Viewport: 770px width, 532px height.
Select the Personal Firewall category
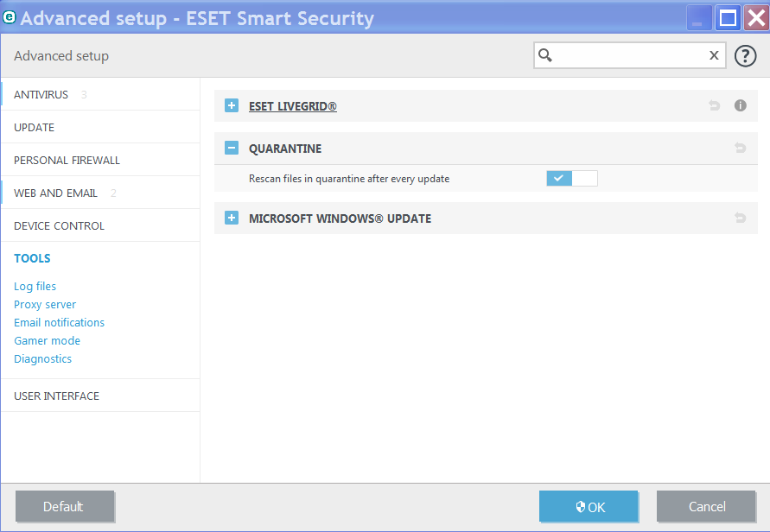(x=67, y=160)
